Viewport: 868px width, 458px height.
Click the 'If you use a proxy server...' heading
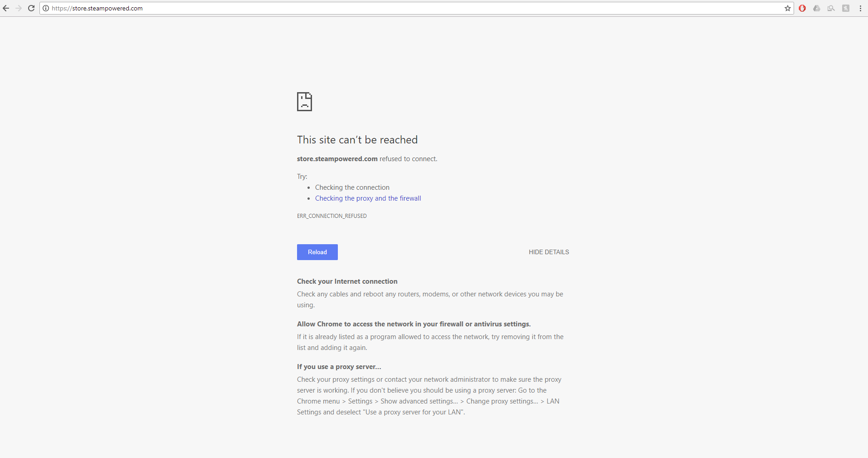[x=339, y=367]
